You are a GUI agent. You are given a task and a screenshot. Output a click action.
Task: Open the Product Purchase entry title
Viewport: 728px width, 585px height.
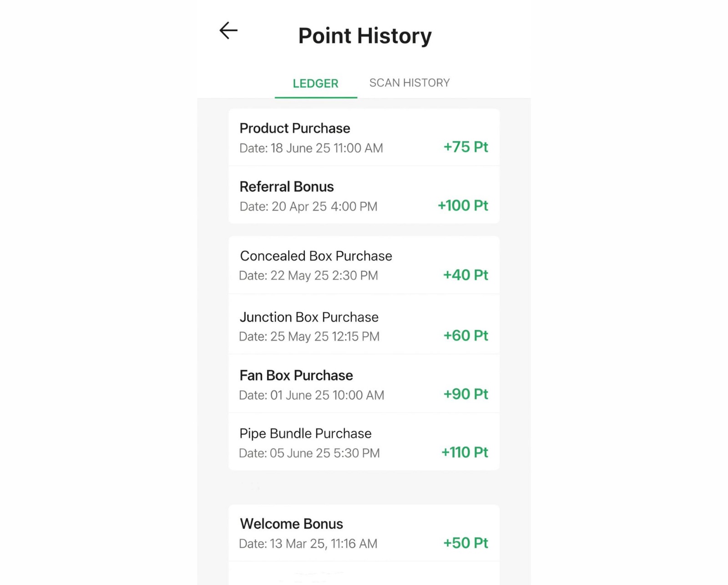tap(294, 128)
